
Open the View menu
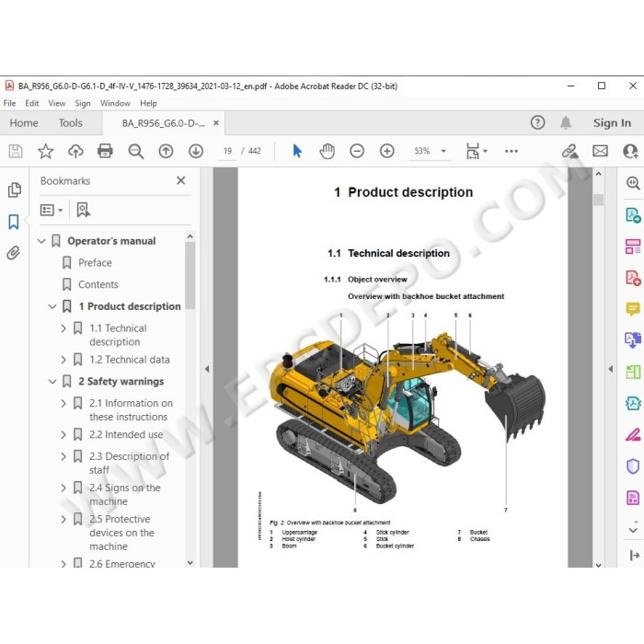(x=57, y=103)
